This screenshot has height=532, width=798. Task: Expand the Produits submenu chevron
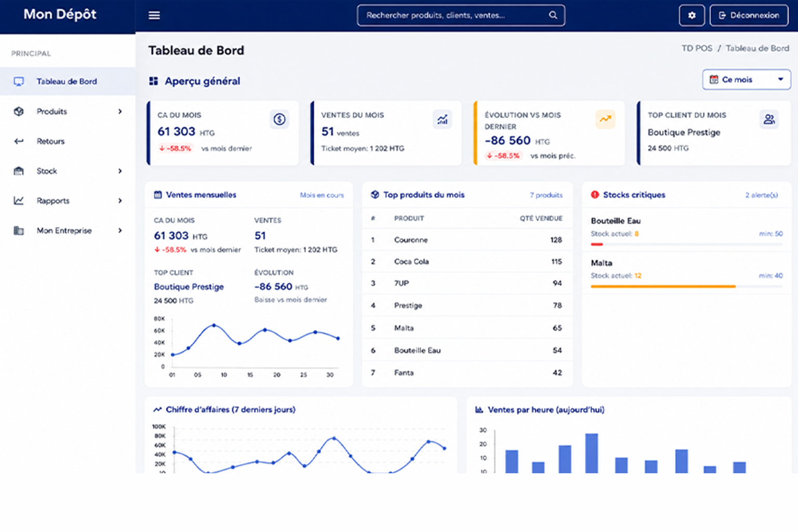click(x=120, y=112)
